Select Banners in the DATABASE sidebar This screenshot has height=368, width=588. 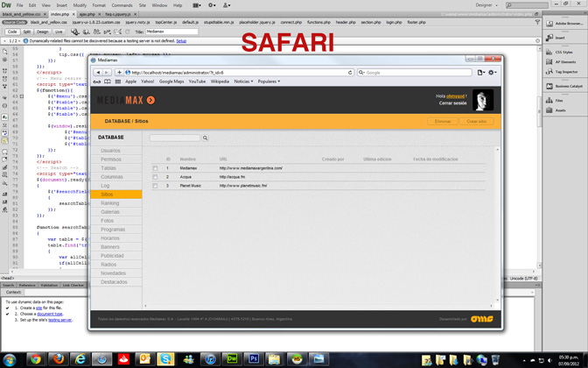[110, 247]
